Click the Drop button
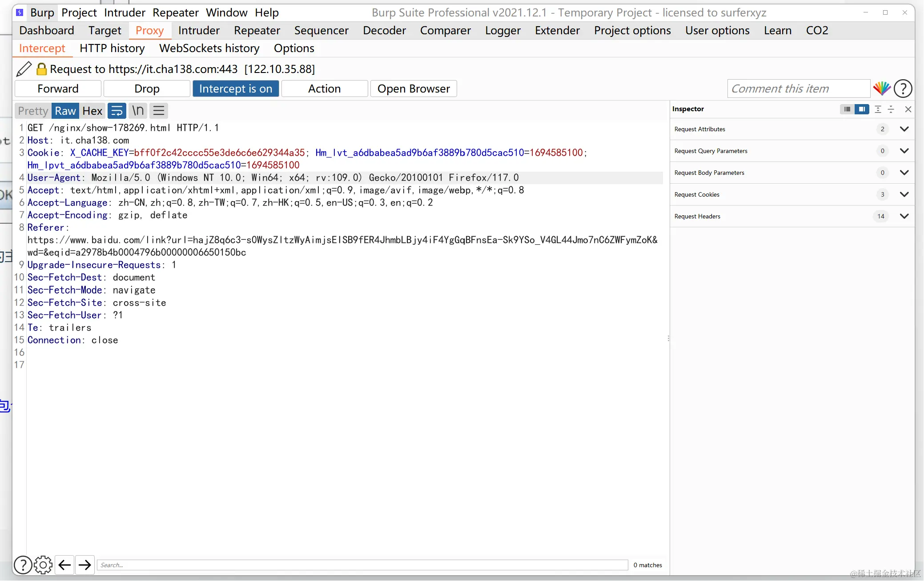The width and height of the screenshot is (924, 581). click(147, 89)
